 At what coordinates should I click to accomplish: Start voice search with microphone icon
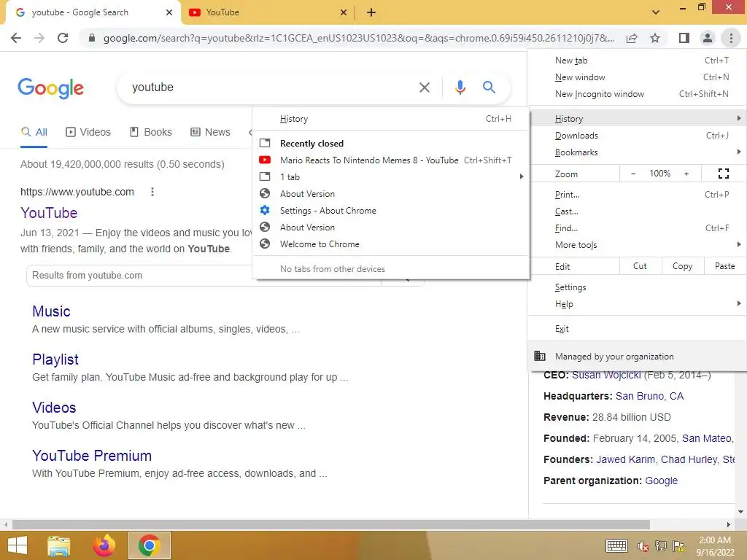[460, 87]
